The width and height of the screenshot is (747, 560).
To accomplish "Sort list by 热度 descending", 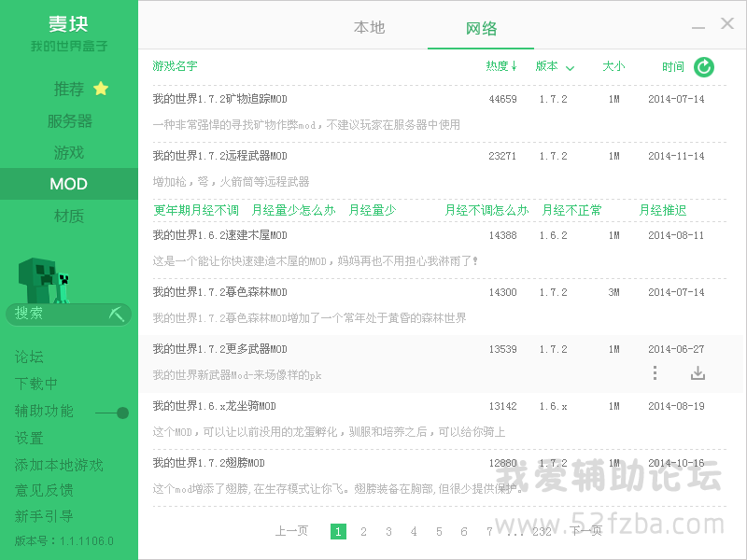I will point(501,66).
